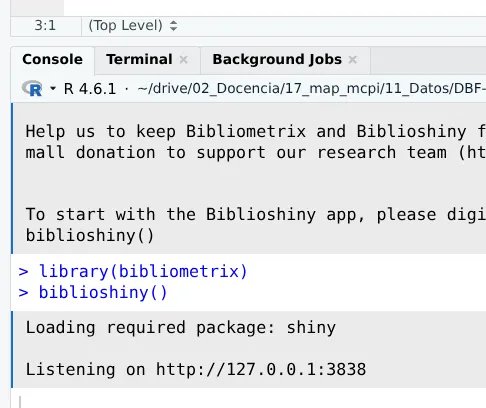This screenshot has height=408, width=486.
Task: Open the (Top Level) scope selector
Action: tap(132, 26)
